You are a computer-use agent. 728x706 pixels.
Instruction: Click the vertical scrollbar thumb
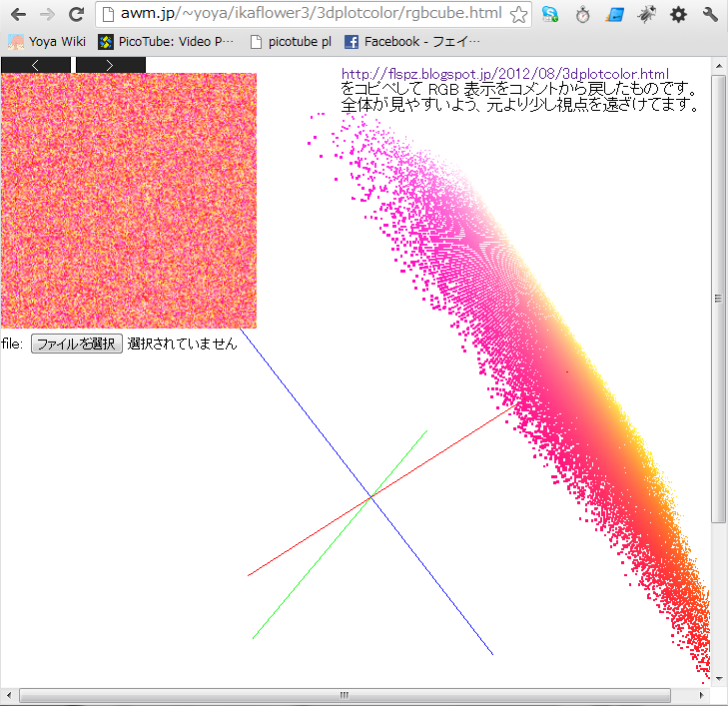pyautogui.click(x=719, y=299)
